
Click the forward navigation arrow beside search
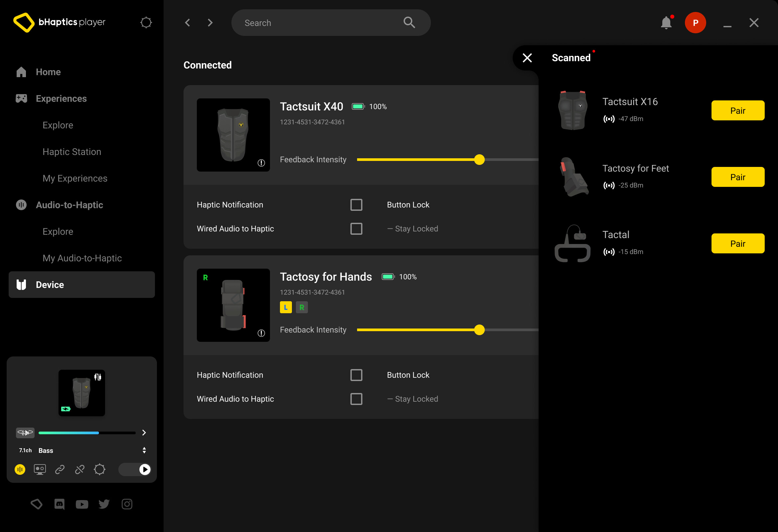pos(210,22)
